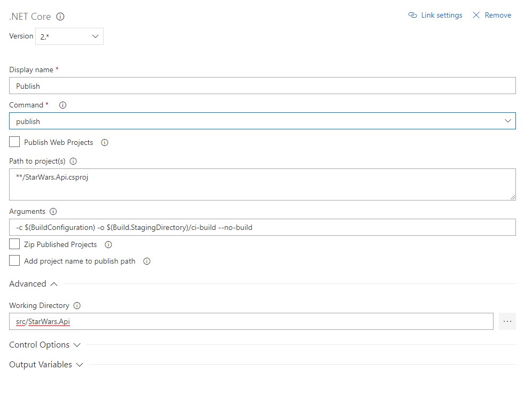Viewport: 532px width, 393px height.
Task: Focus the Display name field
Action: click(x=262, y=86)
